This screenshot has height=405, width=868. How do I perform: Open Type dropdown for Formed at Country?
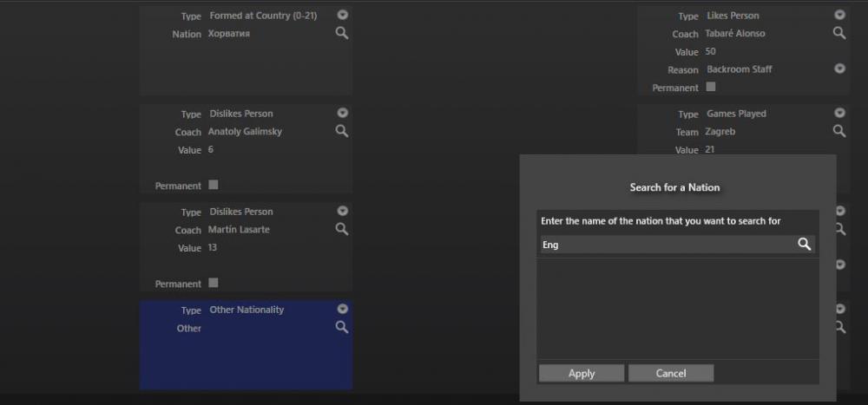343,15
